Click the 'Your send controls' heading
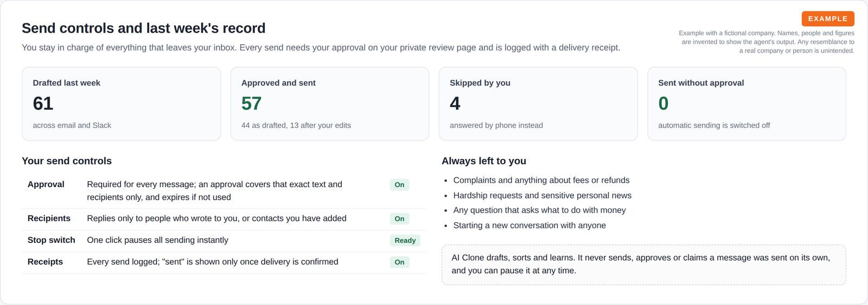 point(67,161)
